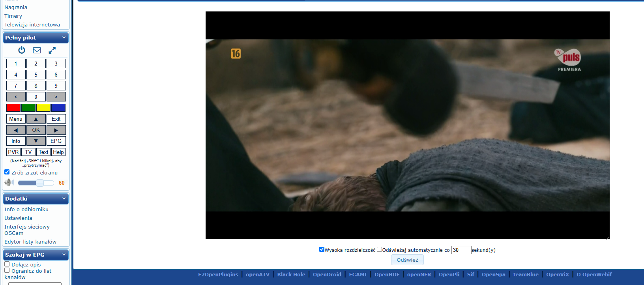The height and width of the screenshot is (285, 644).
Task: Uncheck 'Wysoka rozdzielczość' checkbox
Action: pos(322,249)
